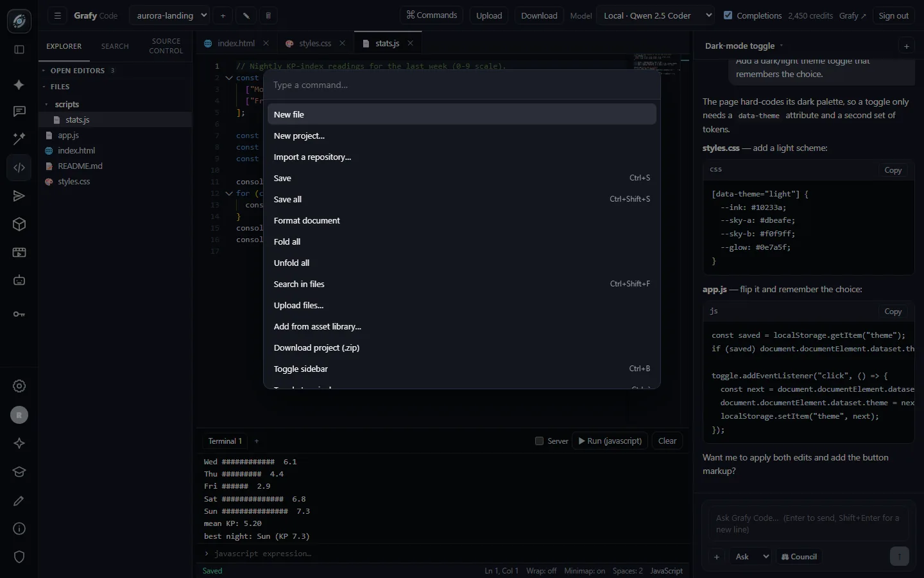
Task: Add new chat with plus in Dark-mode toggle header
Action: [906, 46]
